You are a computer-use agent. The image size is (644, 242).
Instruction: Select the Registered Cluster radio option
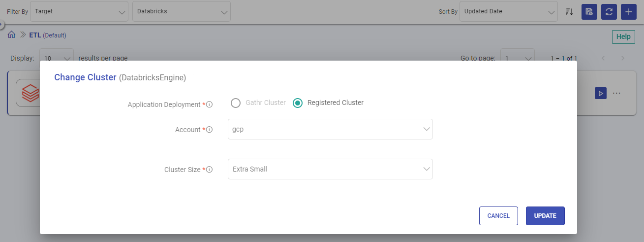(297, 103)
